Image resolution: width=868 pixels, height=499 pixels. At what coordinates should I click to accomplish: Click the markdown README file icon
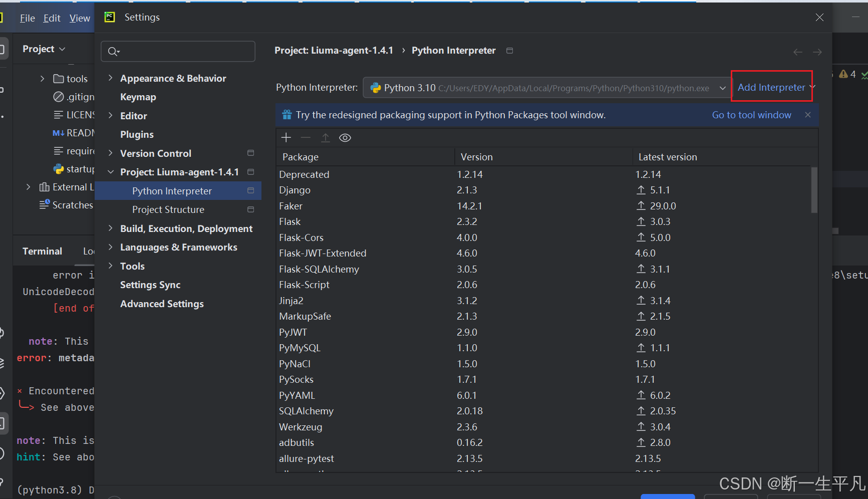tap(58, 133)
